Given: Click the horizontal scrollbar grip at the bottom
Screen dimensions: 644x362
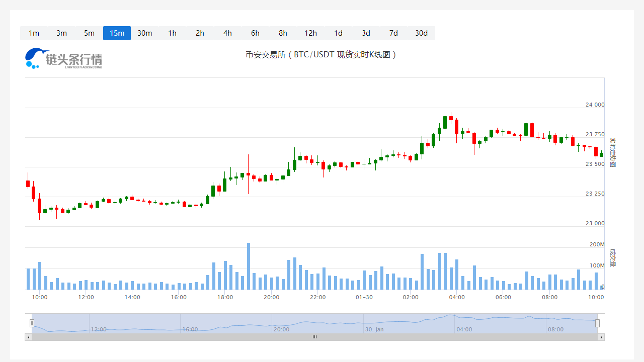Looking at the screenshot, I should (314, 337).
